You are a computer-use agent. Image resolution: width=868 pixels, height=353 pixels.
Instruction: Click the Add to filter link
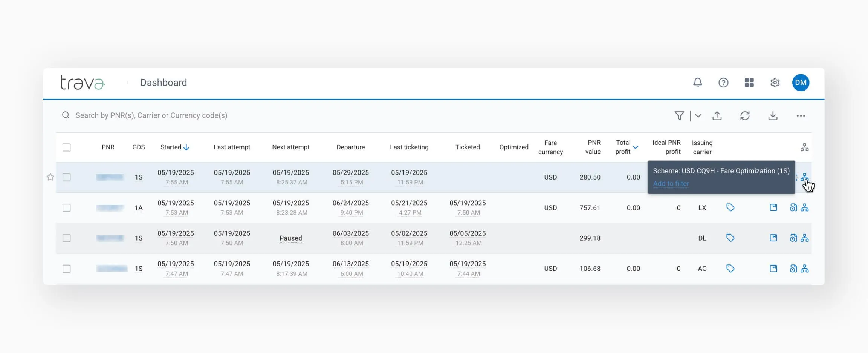671,184
